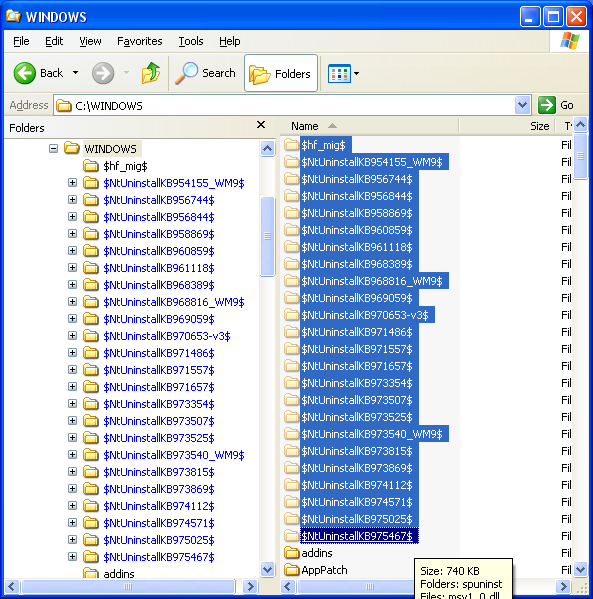Click addins folder icon in file list
Viewport: 593px width, 599px height.
[x=292, y=553]
